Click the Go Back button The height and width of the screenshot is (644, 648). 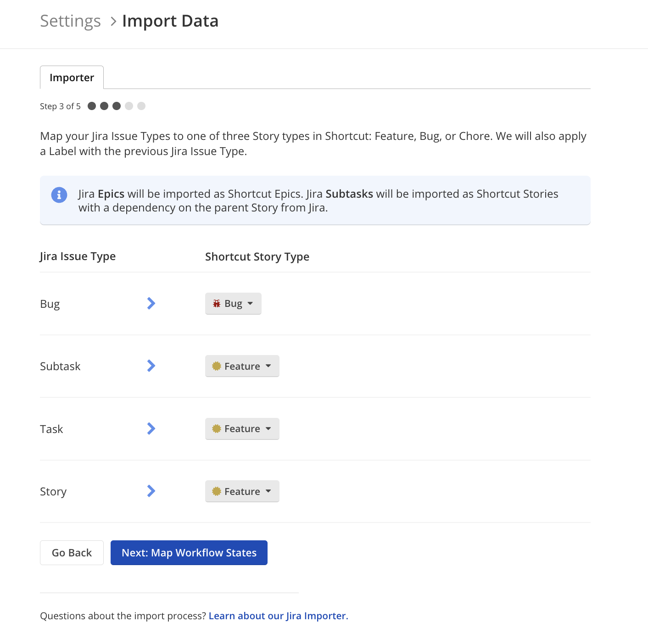point(72,553)
